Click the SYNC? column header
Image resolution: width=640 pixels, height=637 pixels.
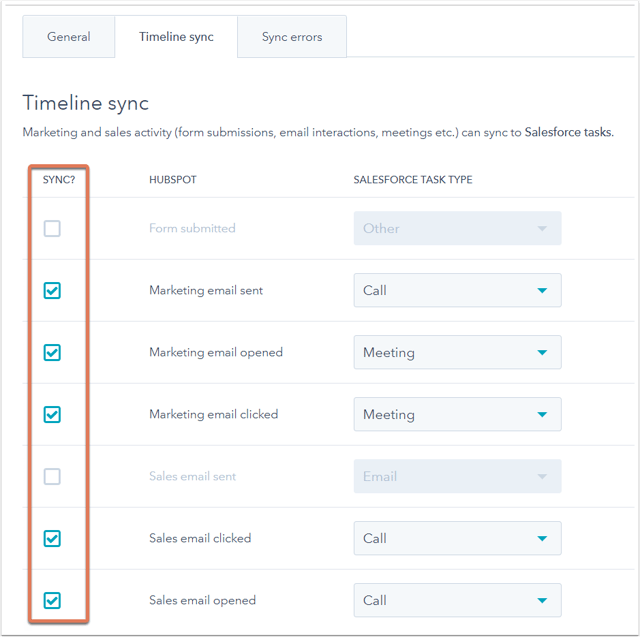[x=59, y=180]
